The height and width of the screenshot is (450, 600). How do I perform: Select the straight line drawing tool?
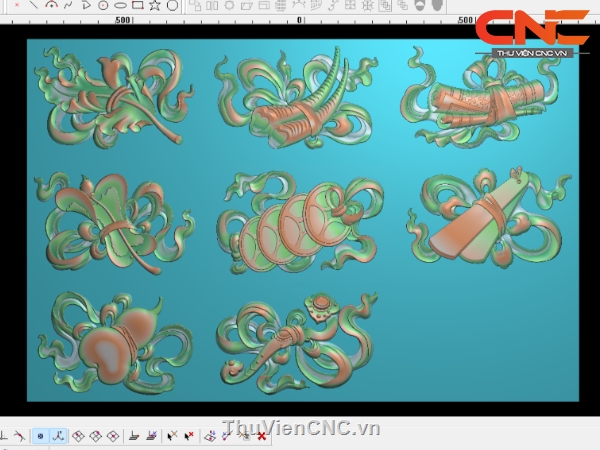click(33, 5)
